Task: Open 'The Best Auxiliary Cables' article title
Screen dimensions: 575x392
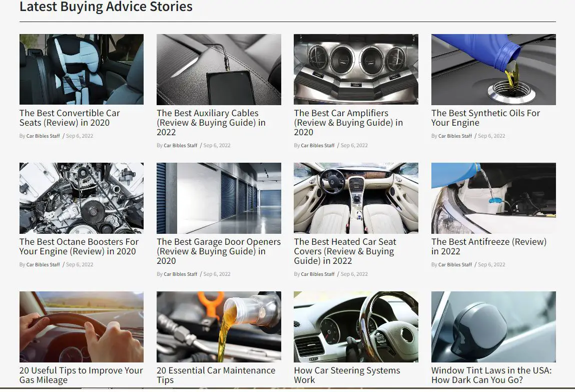Action: 211,123
